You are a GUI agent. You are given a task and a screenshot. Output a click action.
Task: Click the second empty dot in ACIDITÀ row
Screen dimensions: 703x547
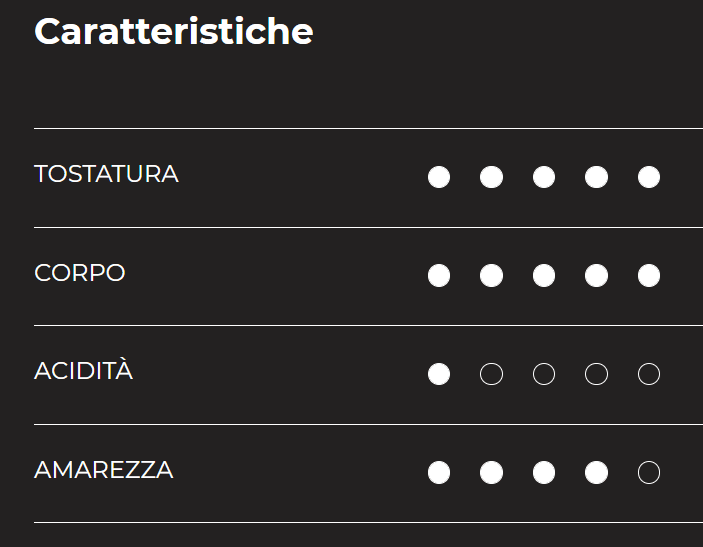(544, 374)
